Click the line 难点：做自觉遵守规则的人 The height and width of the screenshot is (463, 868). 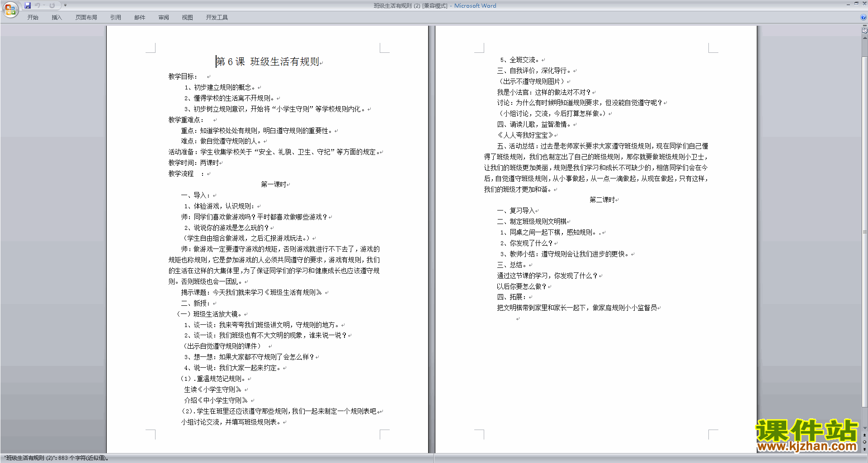(x=222, y=141)
